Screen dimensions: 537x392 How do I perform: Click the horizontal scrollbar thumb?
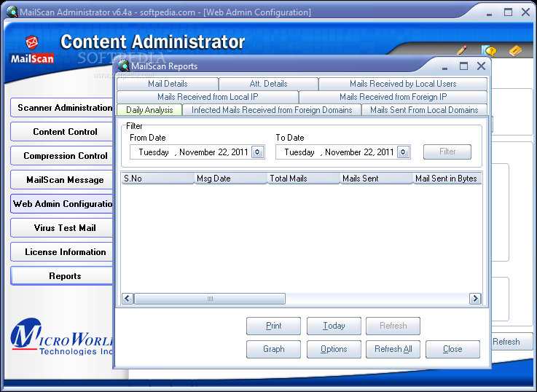pos(210,299)
